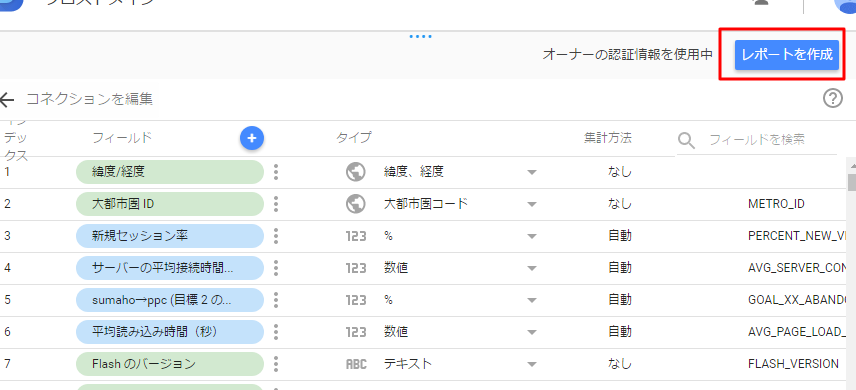Click the テキスト type value
Screen dimensions: 856x390
point(407,364)
